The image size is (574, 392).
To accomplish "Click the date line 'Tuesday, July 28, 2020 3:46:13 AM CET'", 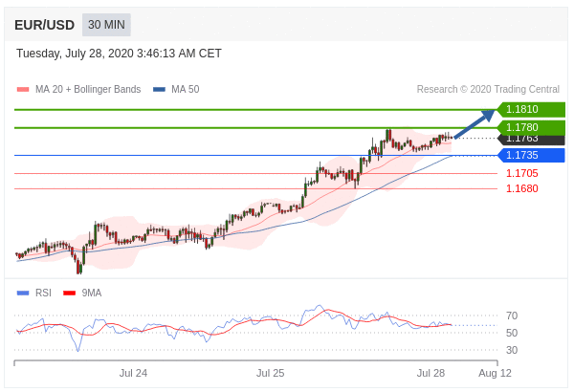I will click(119, 54).
